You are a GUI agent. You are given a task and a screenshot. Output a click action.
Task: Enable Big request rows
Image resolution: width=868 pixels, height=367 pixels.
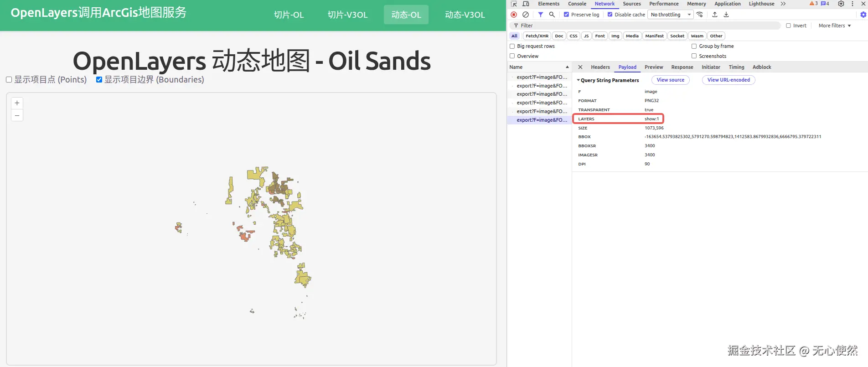[x=512, y=46]
